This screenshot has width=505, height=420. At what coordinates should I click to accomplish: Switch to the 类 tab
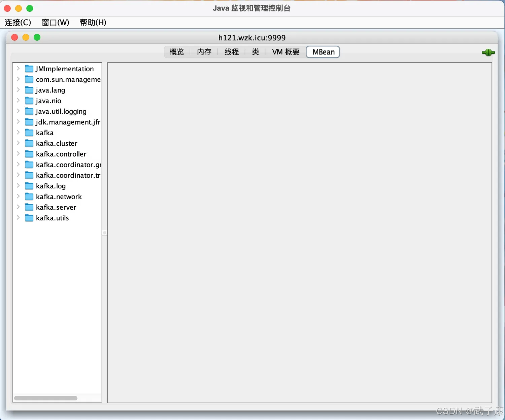[x=256, y=52]
